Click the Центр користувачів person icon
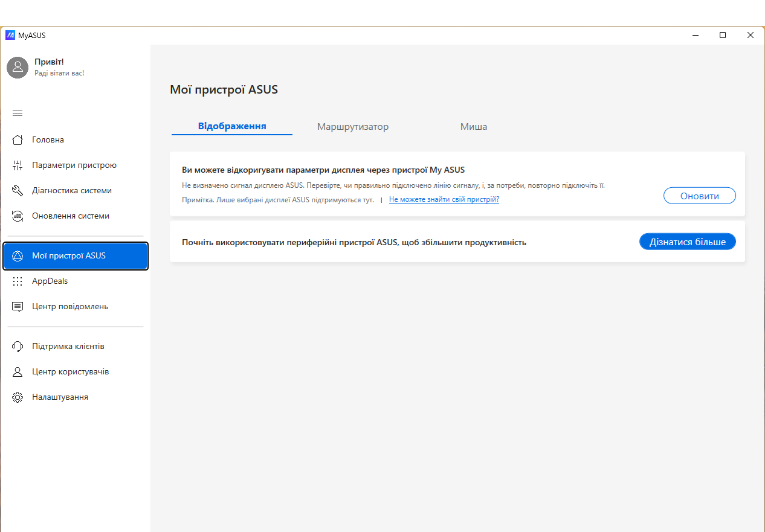The width and height of the screenshot is (765, 532). click(x=18, y=371)
